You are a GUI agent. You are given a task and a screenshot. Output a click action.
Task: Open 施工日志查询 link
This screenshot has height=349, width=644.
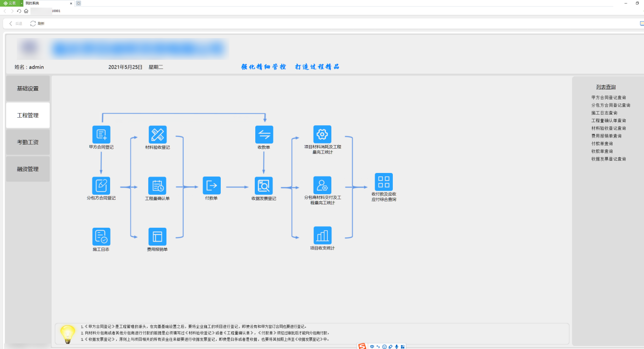pos(604,113)
